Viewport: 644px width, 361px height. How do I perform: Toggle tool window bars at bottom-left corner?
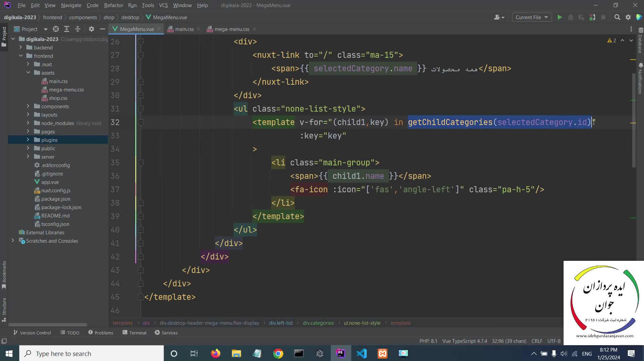[4, 341]
